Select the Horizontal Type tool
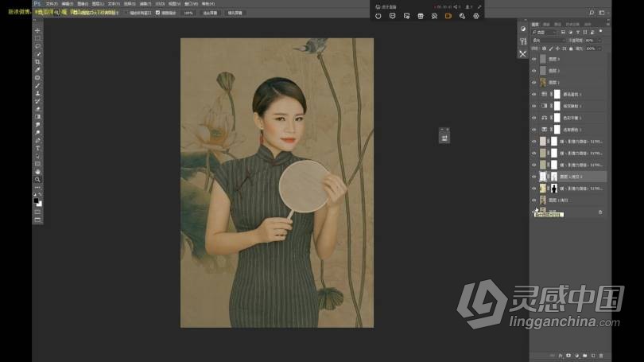 (37, 148)
